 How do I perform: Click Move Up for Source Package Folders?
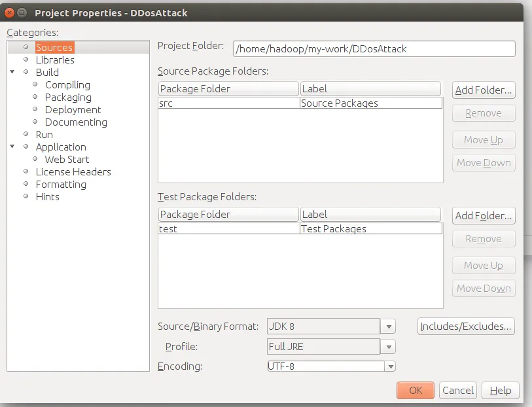(x=484, y=140)
